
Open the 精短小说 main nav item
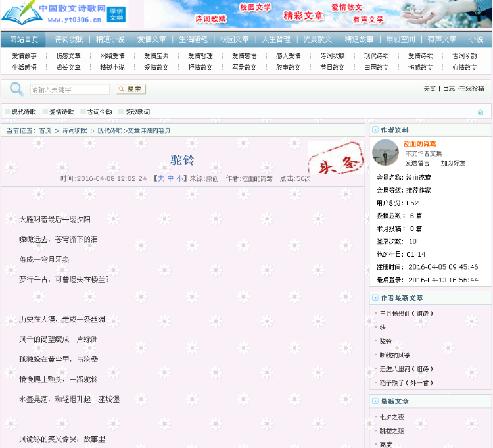pos(110,39)
